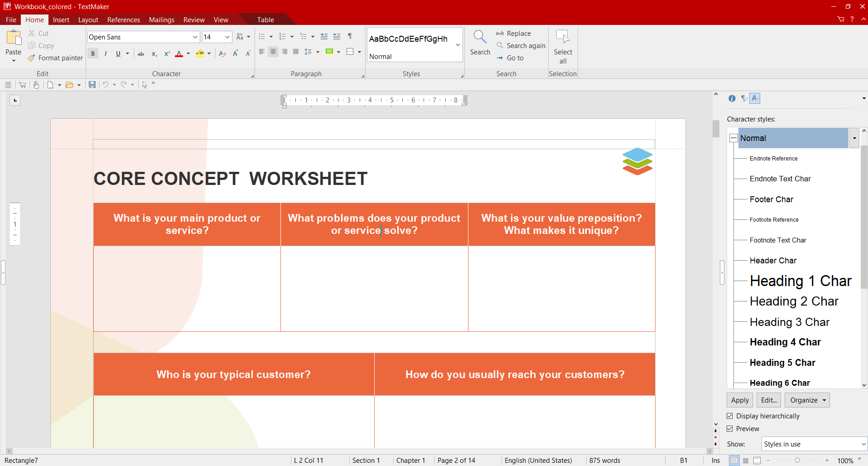Toggle the Preview checkbox in the sidebar
The height and width of the screenshot is (466, 868).
pos(730,428)
